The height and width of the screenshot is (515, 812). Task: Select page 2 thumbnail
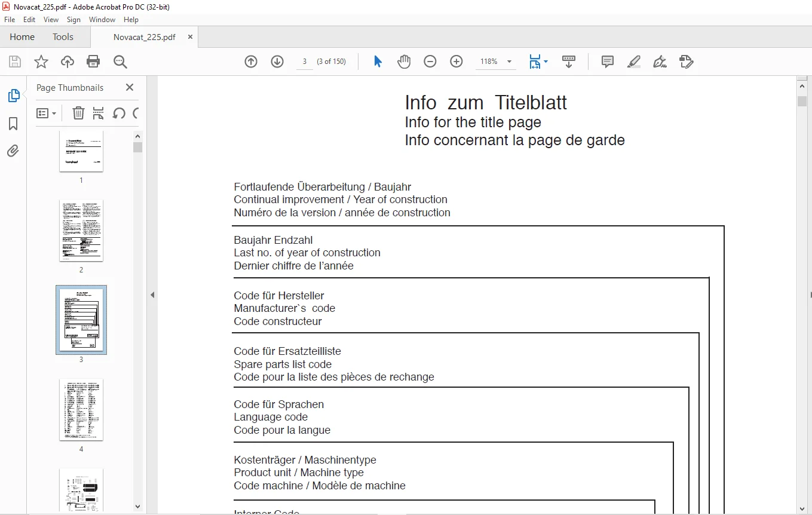pos(81,231)
